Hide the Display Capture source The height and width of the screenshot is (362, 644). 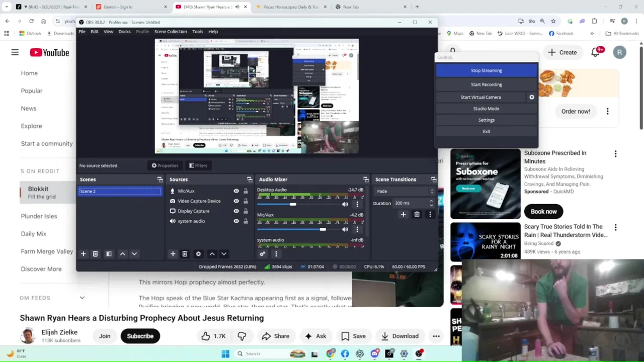click(236, 211)
